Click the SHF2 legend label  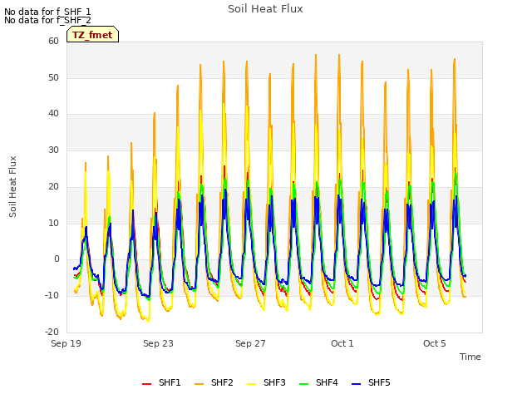pos(222,382)
